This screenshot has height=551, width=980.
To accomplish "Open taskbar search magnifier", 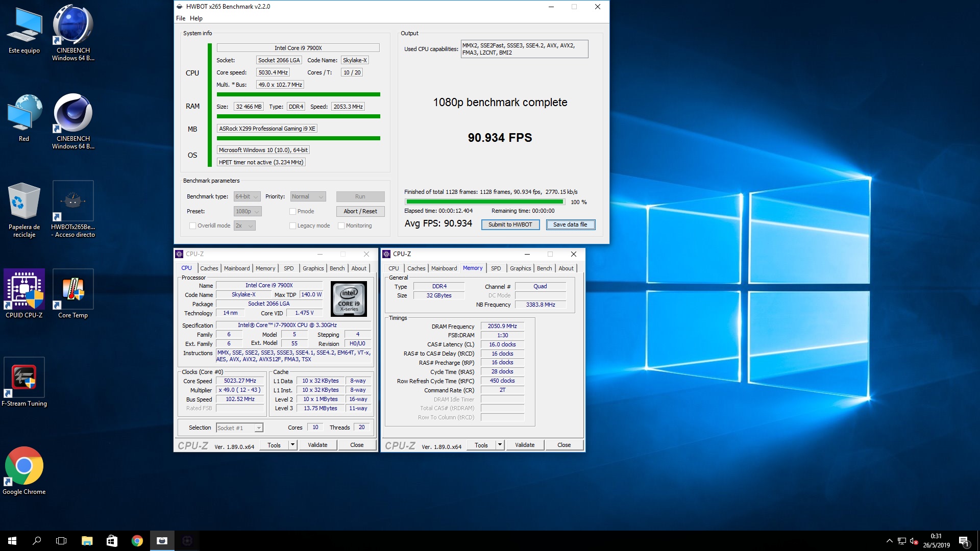I will coord(37,541).
